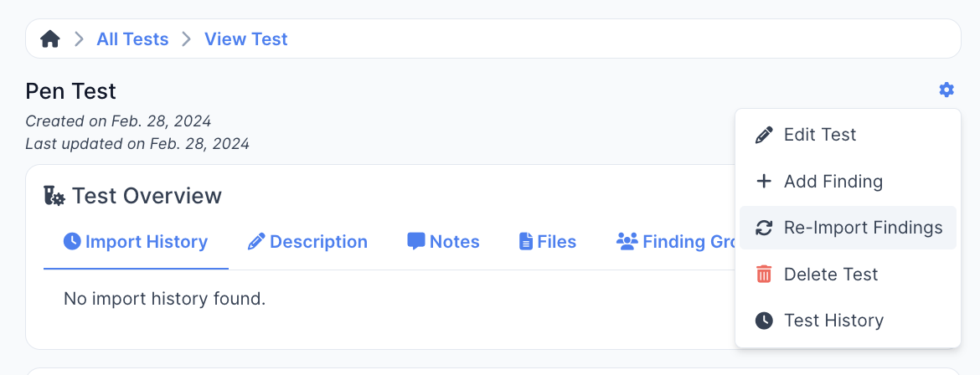Choose Delete Test in the menu
Screen dimensions: 980x375
coord(830,275)
